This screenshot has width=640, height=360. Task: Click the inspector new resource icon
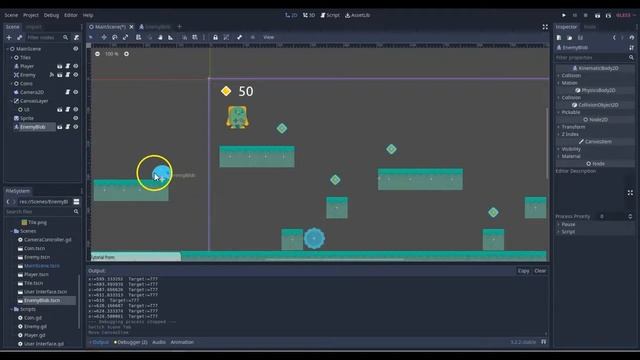point(559,38)
